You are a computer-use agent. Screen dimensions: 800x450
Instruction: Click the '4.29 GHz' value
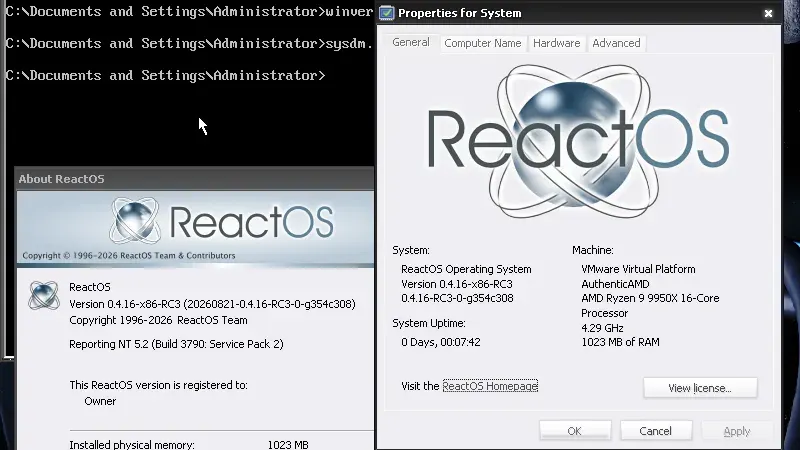click(x=602, y=328)
